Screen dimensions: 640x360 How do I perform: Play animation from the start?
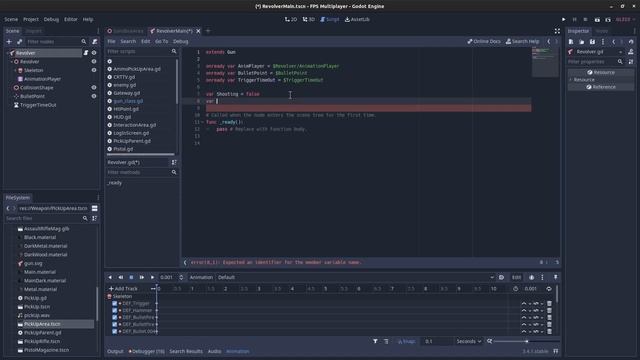point(142,277)
